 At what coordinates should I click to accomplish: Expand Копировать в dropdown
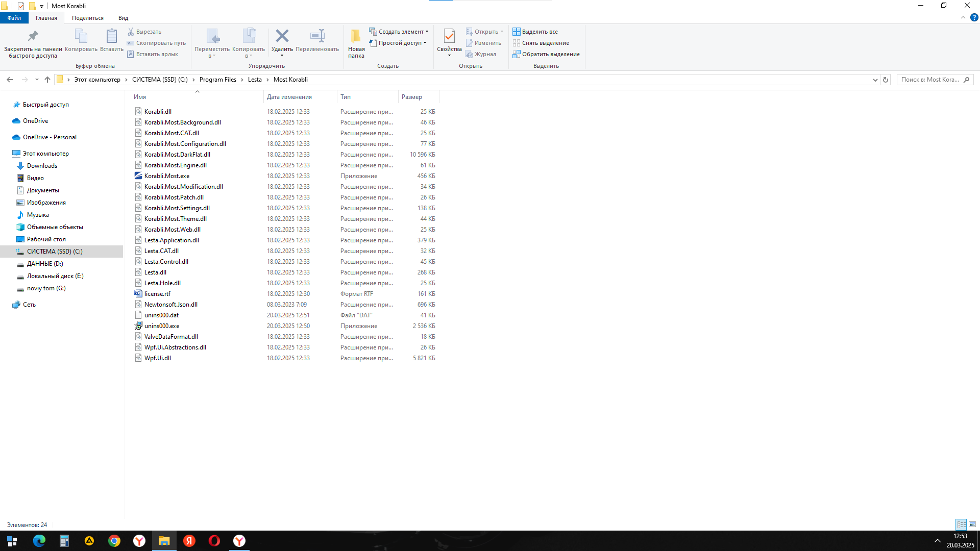[x=249, y=43]
